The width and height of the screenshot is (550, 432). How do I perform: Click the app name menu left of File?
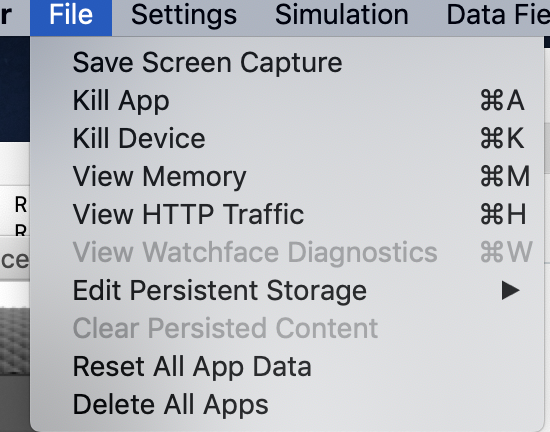7,15
